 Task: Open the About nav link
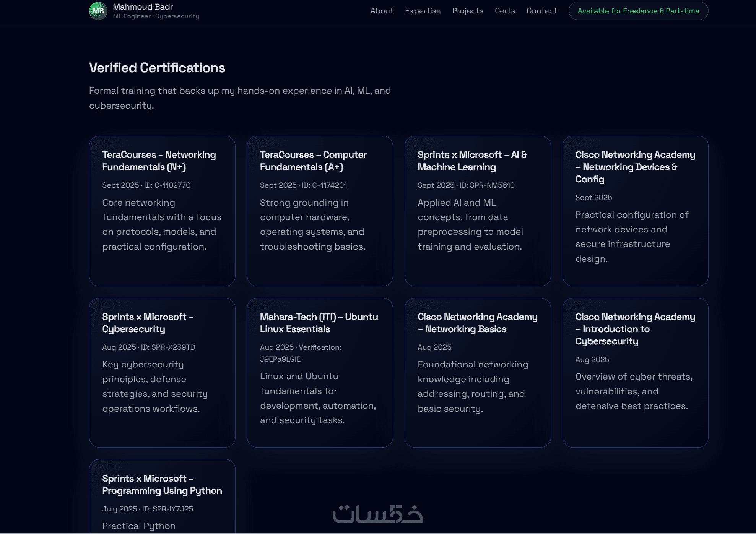[381, 11]
